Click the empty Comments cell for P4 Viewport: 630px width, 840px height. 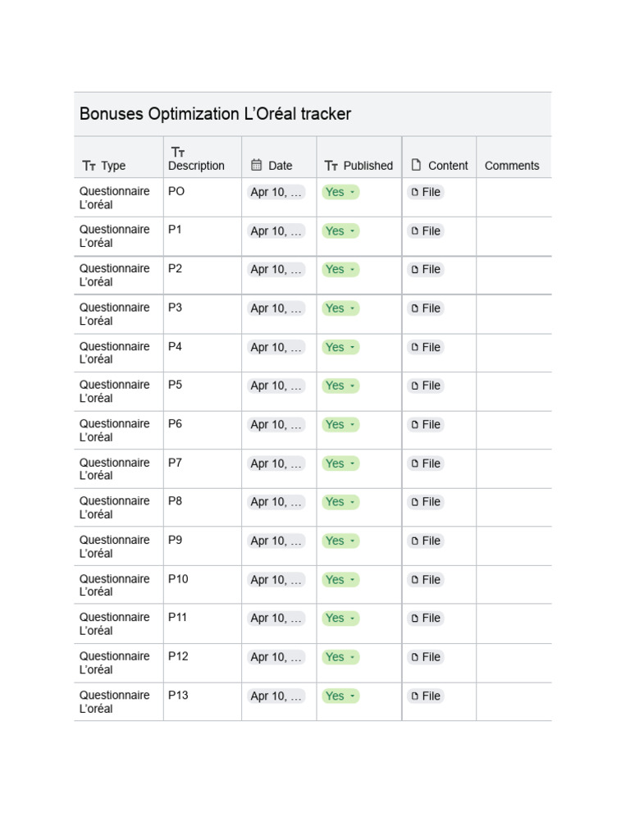514,353
